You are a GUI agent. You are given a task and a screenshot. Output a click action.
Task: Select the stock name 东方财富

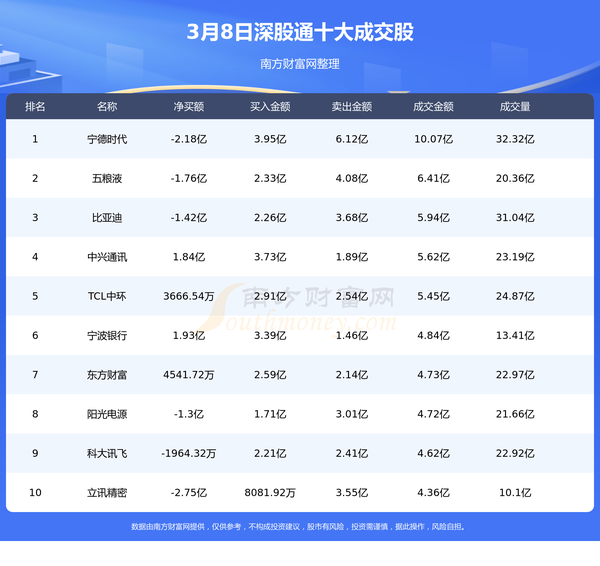pos(107,375)
